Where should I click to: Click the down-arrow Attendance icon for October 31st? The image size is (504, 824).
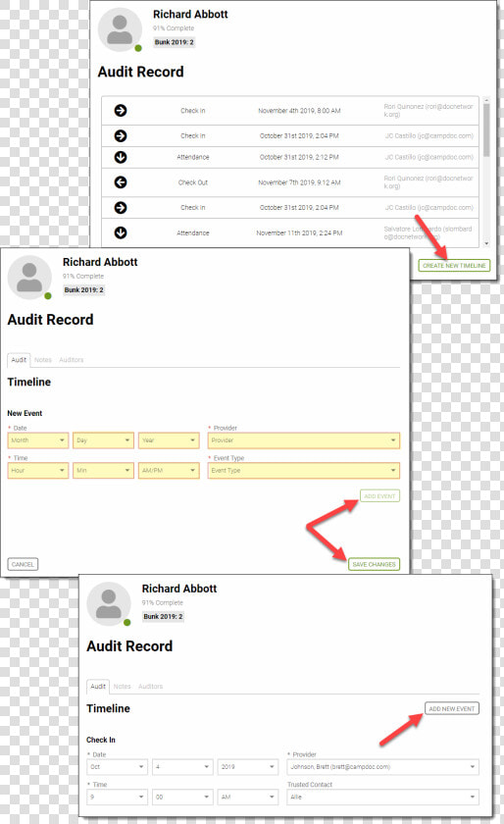[x=121, y=157]
